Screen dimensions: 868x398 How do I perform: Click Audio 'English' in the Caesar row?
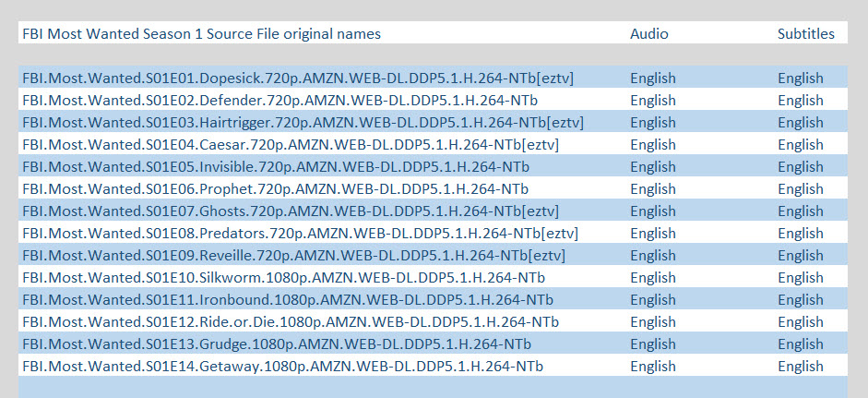653,145
